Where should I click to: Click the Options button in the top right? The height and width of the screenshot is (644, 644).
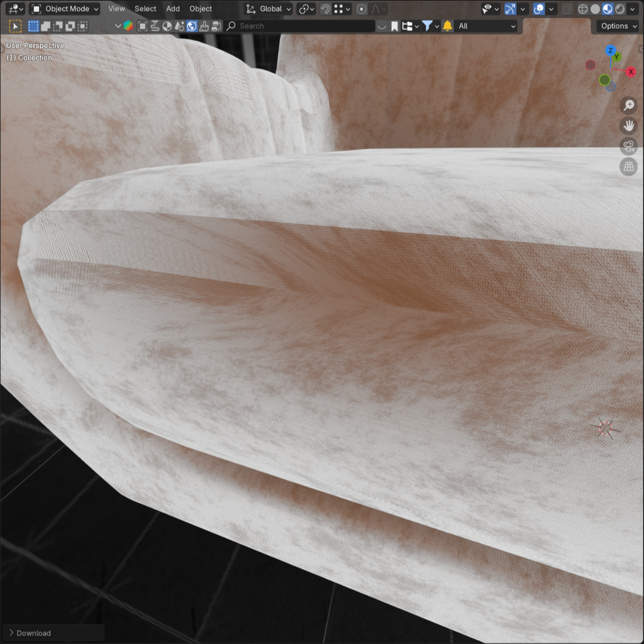coord(616,26)
